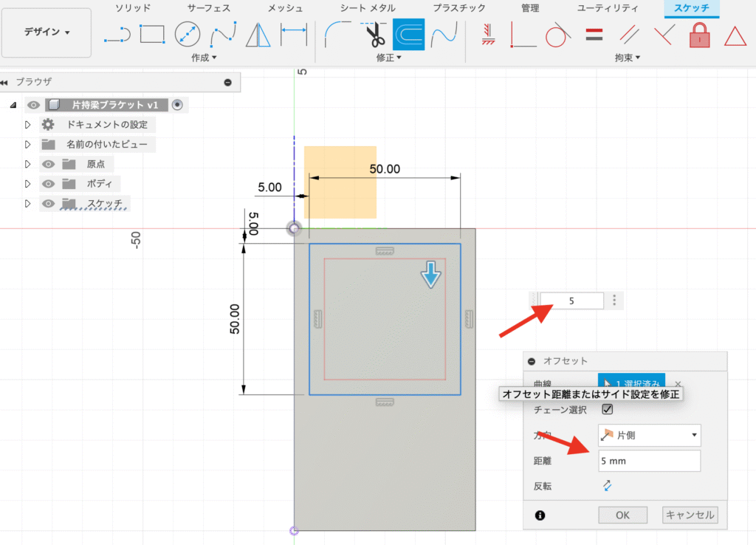This screenshot has width=756, height=545.
Task: Toggle visibility of ボディ folder
Action: click(48, 184)
